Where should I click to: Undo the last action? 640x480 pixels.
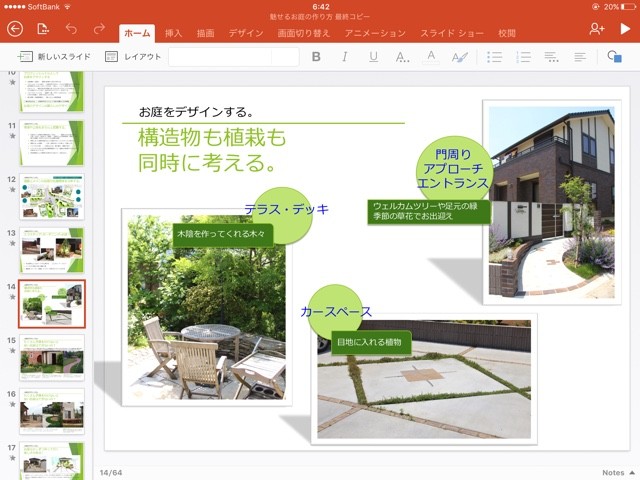pyautogui.click(x=71, y=29)
